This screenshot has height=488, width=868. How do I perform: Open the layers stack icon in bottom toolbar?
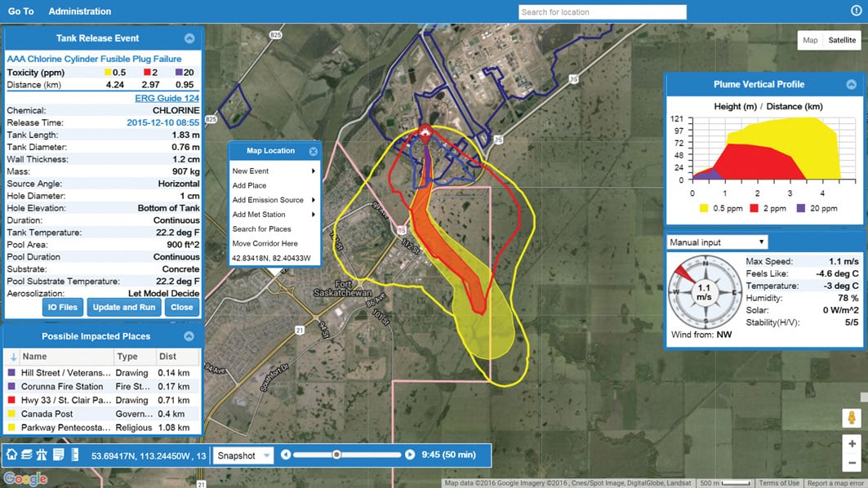click(x=27, y=455)
